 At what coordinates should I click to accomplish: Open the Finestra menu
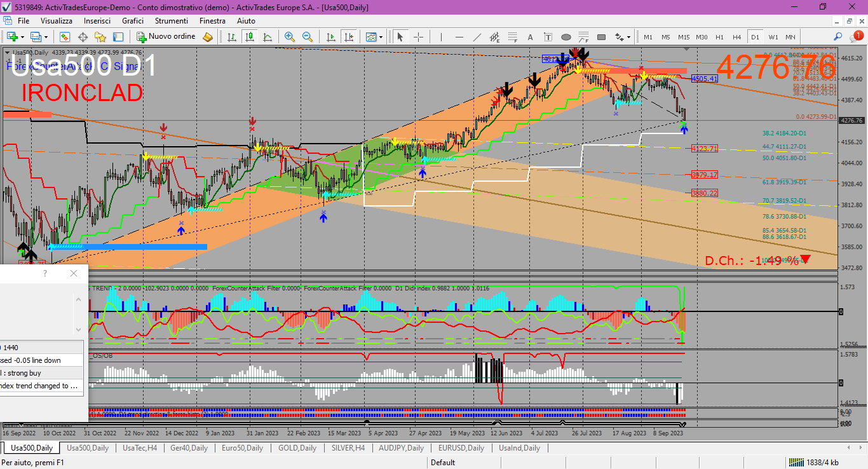(212, 21)
